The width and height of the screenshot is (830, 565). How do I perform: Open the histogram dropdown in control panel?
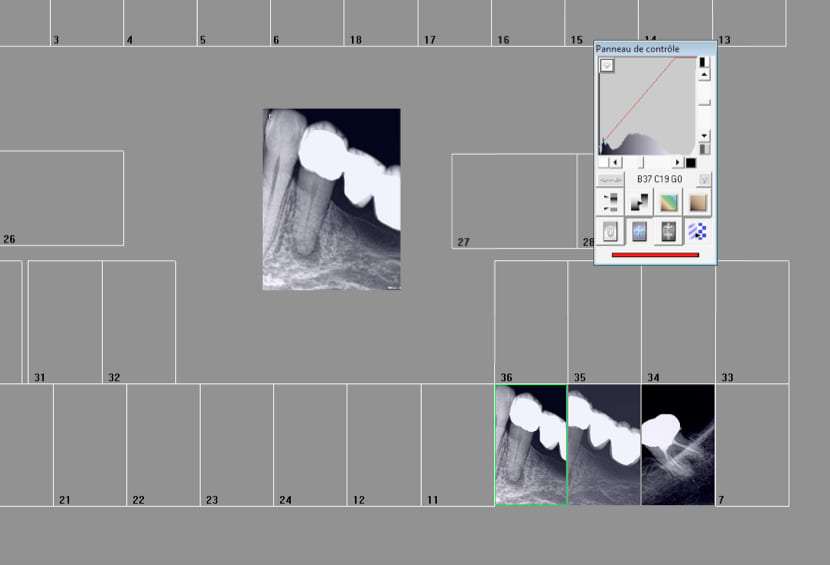click(x=607, y=66)
